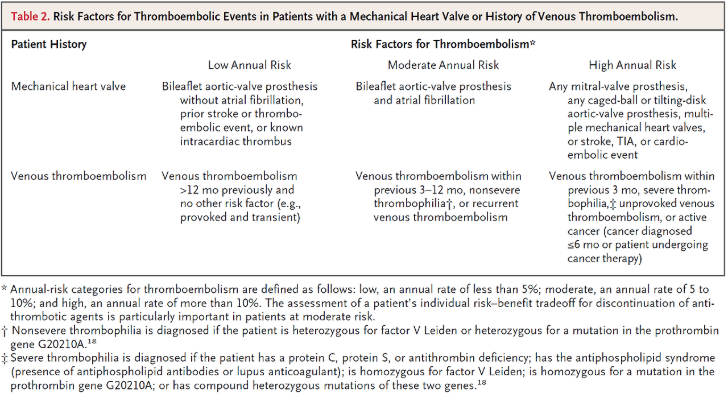The width and height of the screenshot is (728, 399).
Task: Click the low-risk bileaflet aortic-valve prosthesis cell
Action: [240, 114]
